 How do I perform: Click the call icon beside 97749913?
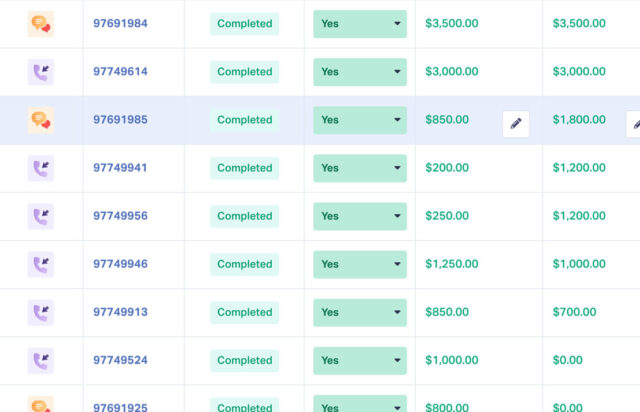[40, 312]
